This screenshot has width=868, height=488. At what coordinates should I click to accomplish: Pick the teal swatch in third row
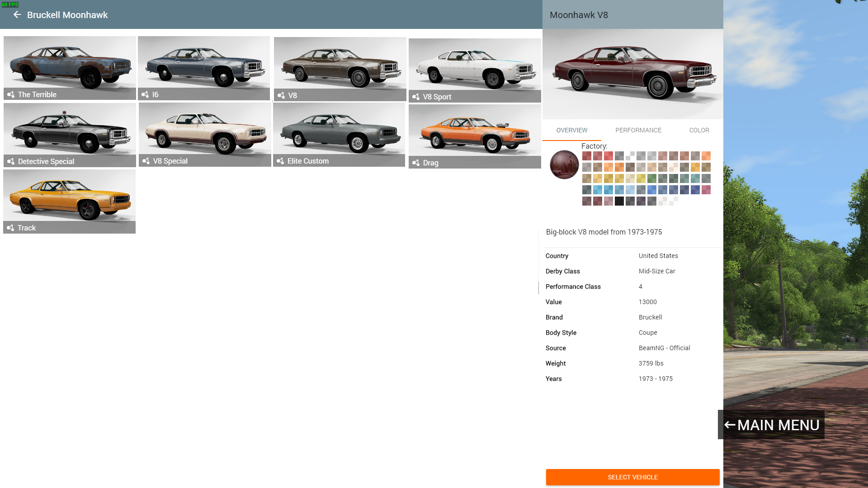click(x=695, y=178)
